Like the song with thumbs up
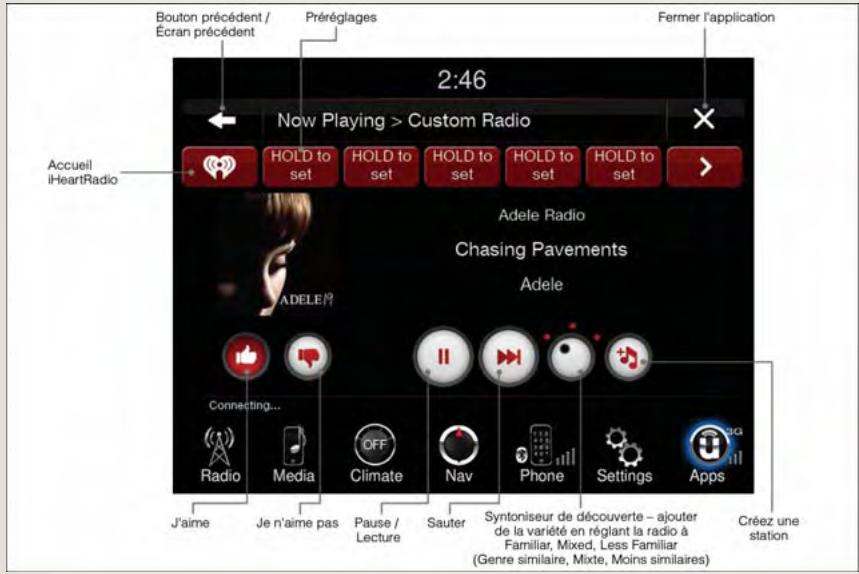The image size is (859, 574). pyautogui.click(x=246, y=357)
